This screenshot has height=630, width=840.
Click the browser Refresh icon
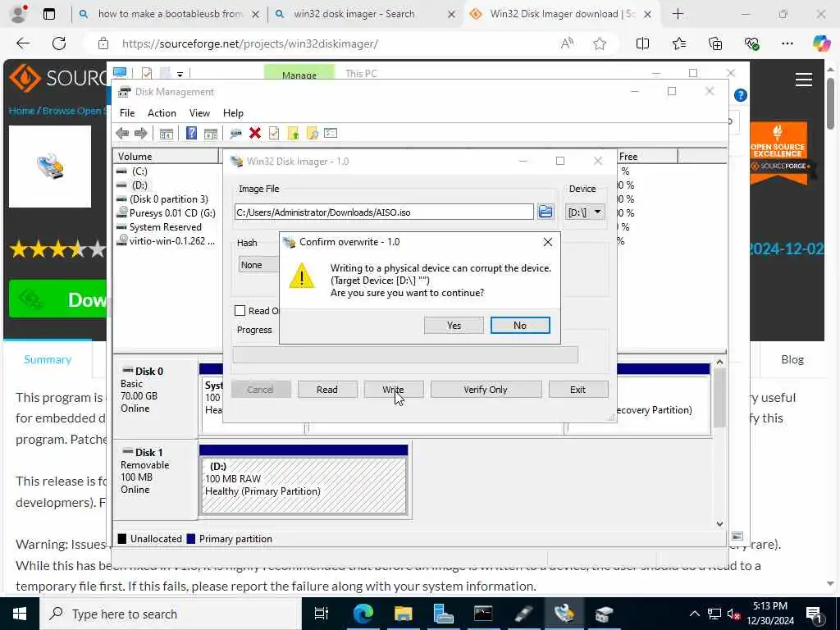point(59,43)
